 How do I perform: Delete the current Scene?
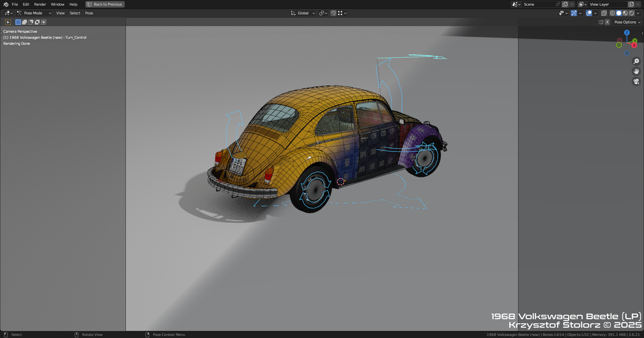[x=572, y=4]
